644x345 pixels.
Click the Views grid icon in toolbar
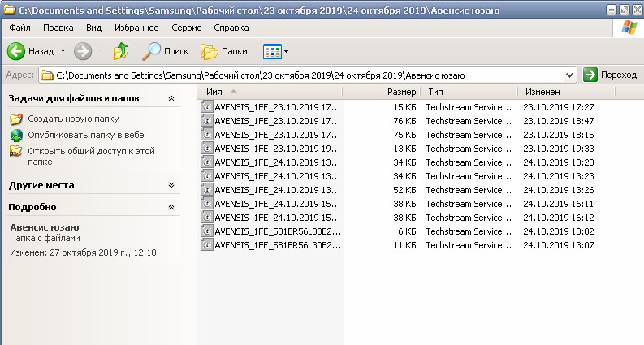tap(272, 51)
